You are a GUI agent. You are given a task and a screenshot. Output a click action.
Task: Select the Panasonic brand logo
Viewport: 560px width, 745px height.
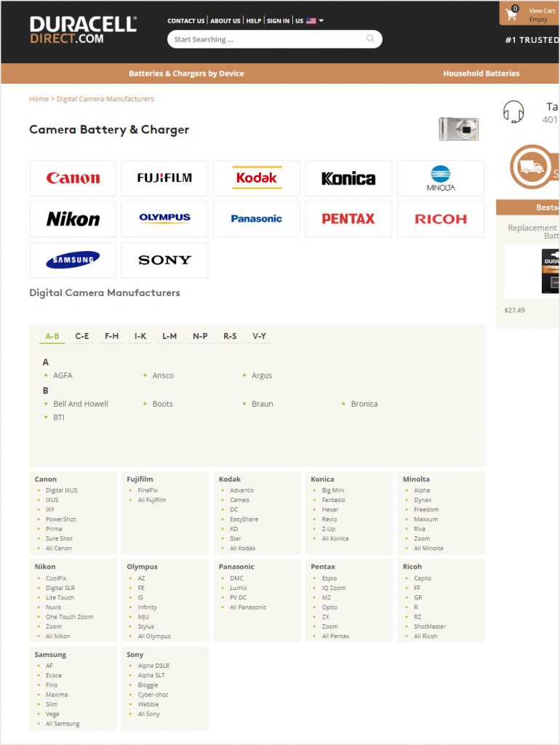pyautogui.click(x=257, y=219)
